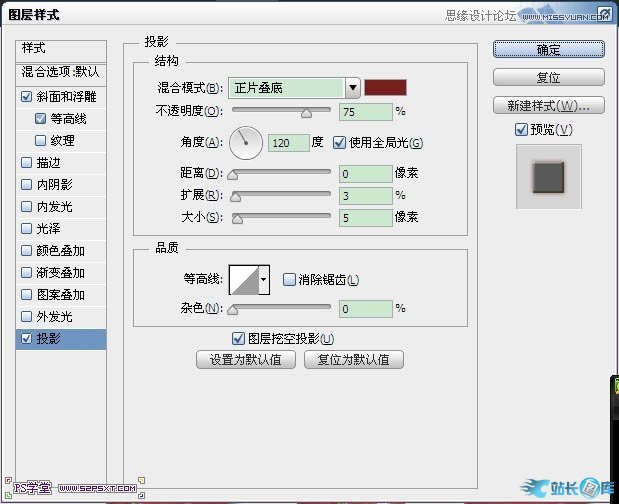Click the 新建样式 button
Image resolution: width=619 pixels, height=504 pixels.
tap(548, 105)
